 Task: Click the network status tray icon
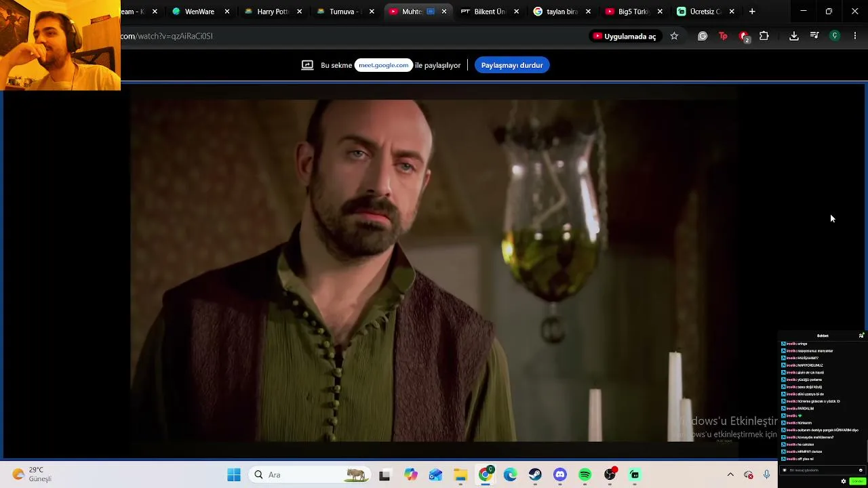click(x=749, y=475)
